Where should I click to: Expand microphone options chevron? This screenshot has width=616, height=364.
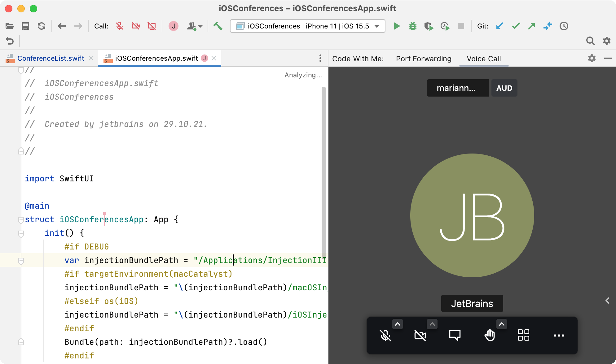point(398,324)
